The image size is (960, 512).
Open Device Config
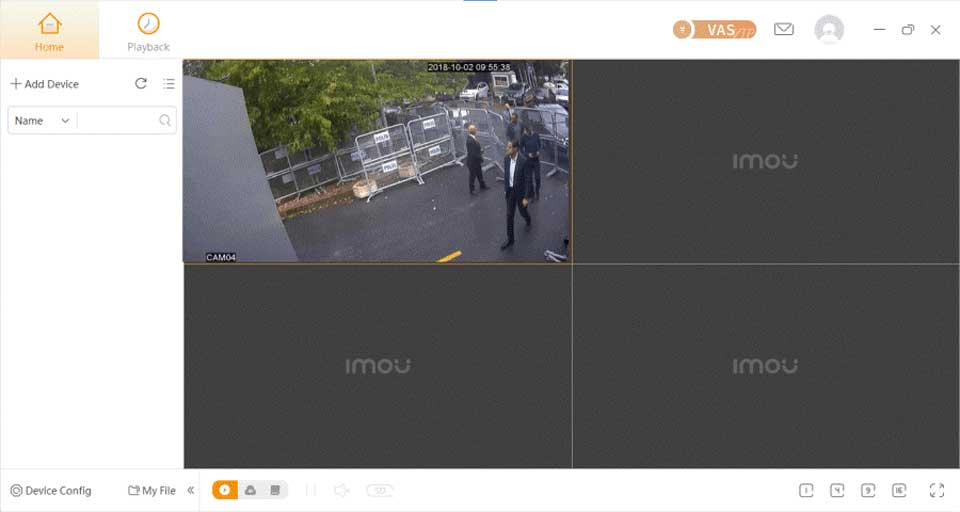[x=51, y=491]
